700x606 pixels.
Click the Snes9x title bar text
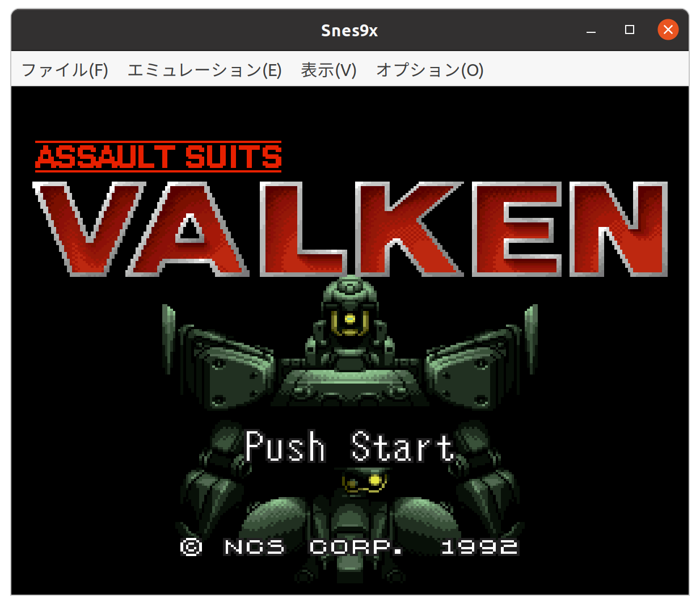click(x=349, y=30)
